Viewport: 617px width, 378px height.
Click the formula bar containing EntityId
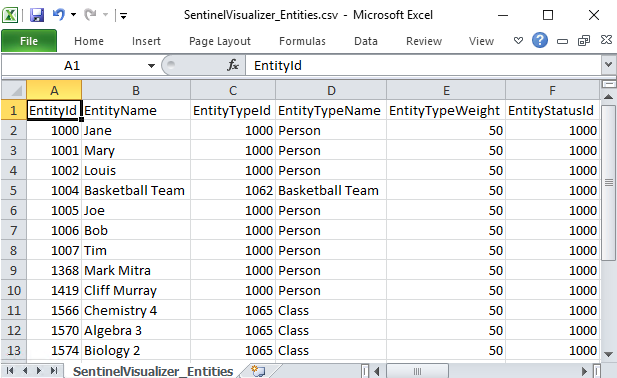click(x=423, y=65)
